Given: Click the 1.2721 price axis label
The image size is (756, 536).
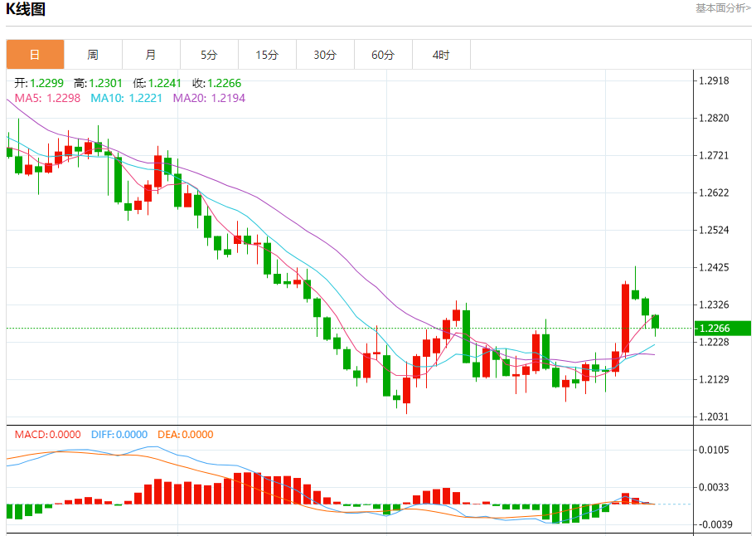Looking at the screenshot, I should point(714,155).
